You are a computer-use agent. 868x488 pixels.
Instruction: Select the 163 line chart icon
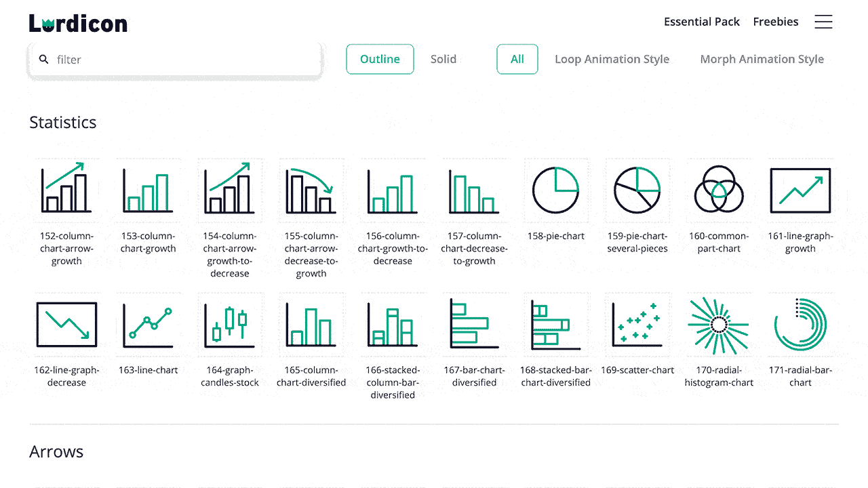tap(148, 325)
